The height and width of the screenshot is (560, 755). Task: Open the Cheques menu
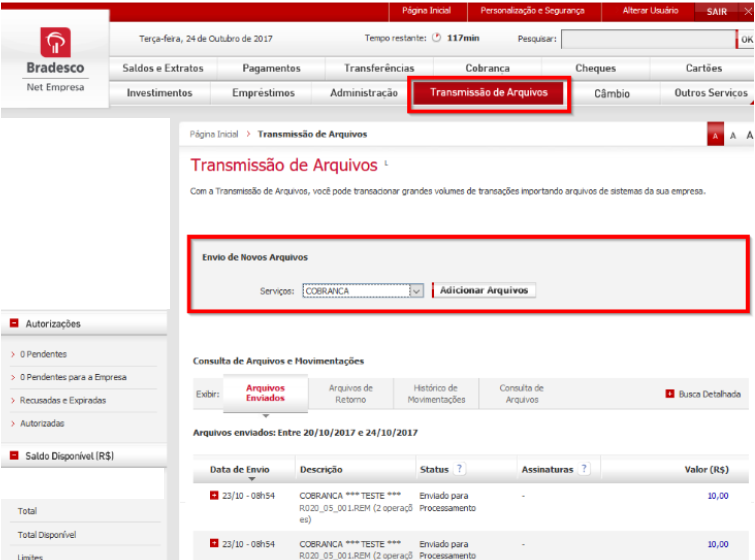point(595,68)
